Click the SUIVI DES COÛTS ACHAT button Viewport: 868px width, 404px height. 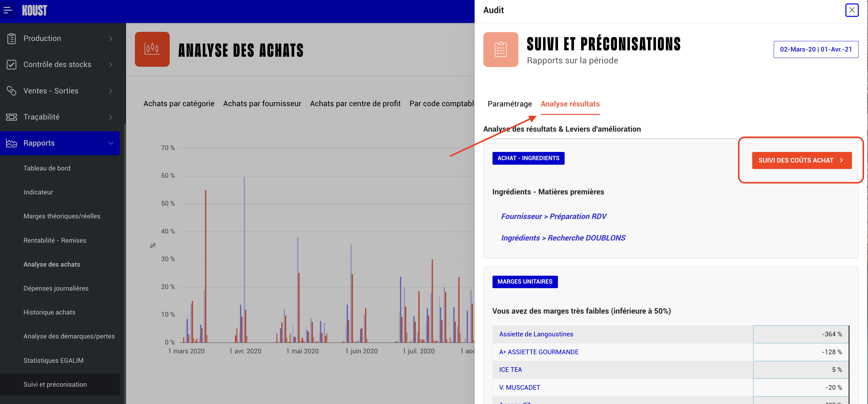click(x=801, y=160)
